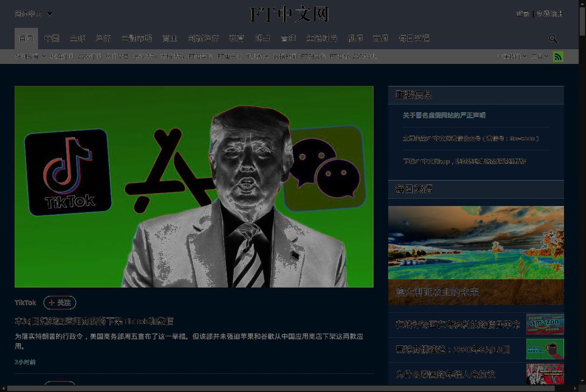Open the Amazon article thumbnail

pyautogui.click(x=545, y=324)
